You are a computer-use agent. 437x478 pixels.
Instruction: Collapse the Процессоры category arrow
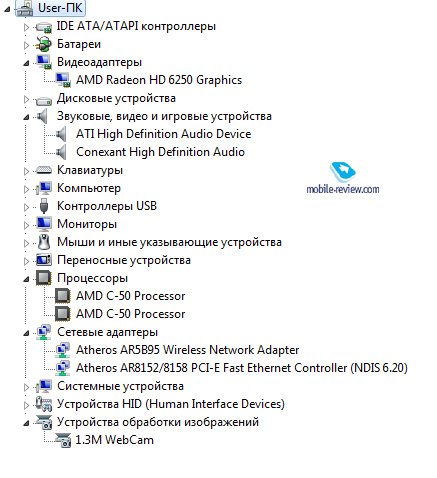[x=26, y=279]
